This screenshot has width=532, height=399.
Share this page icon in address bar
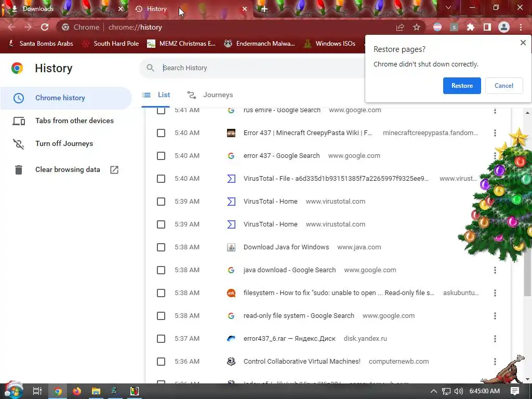(400, 27)
